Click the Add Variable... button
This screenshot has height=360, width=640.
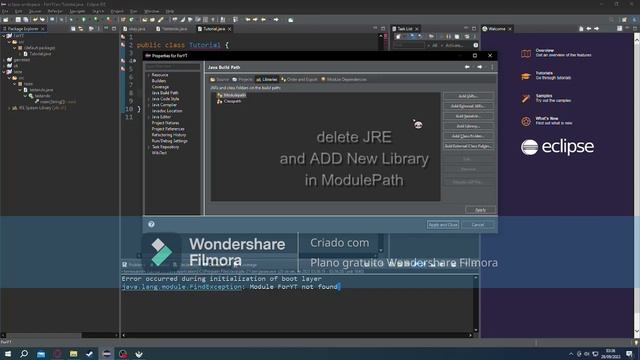[x=468, y=116]
